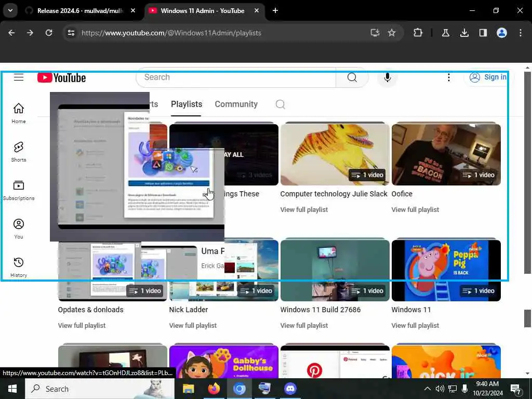Screen dimensions: 532x399
Task: Open the Windows 11 Peppa Pig thumbnail
Action: [x=446, y=270]
